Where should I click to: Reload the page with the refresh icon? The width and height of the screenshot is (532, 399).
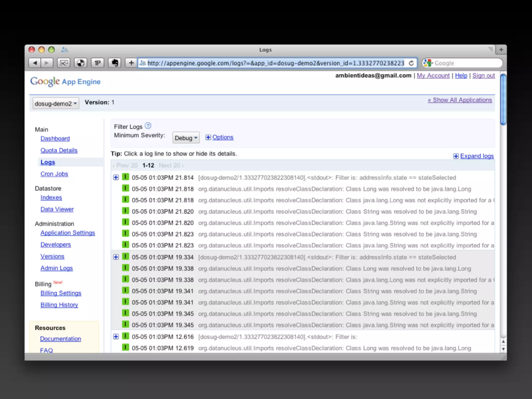click(411, 63)
